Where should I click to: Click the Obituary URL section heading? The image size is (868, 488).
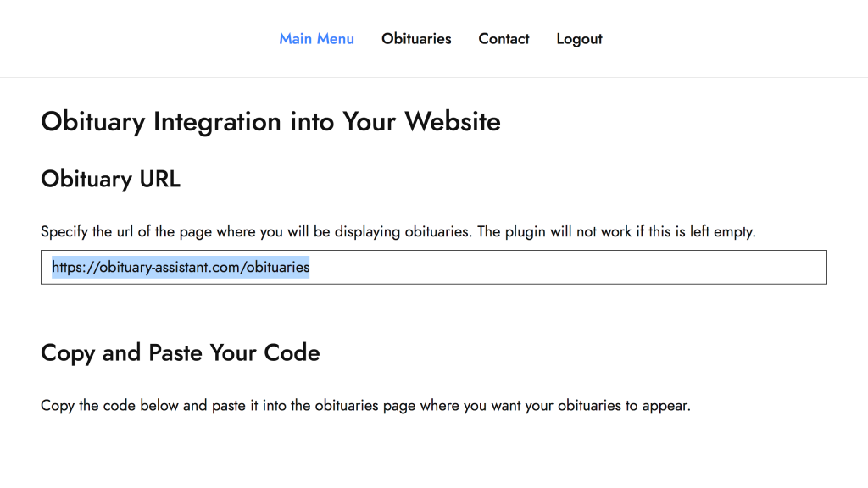(x=110, y=179)
